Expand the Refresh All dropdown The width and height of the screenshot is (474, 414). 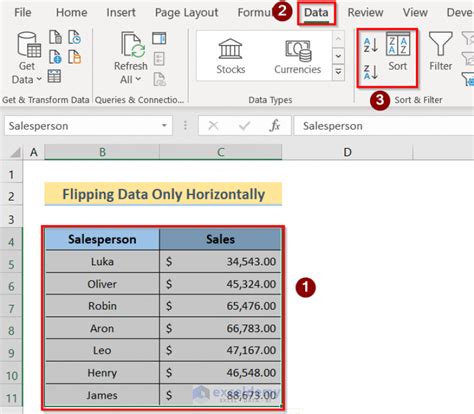[x=130, y=80]
